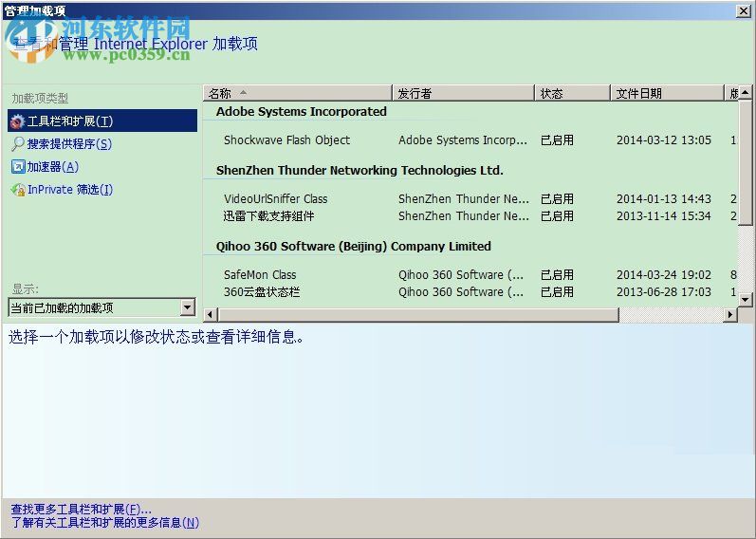Screen dimensions: 756x539
Task: Click date 2013-11-14 15:34 cell
Action: tap(663, 215)
